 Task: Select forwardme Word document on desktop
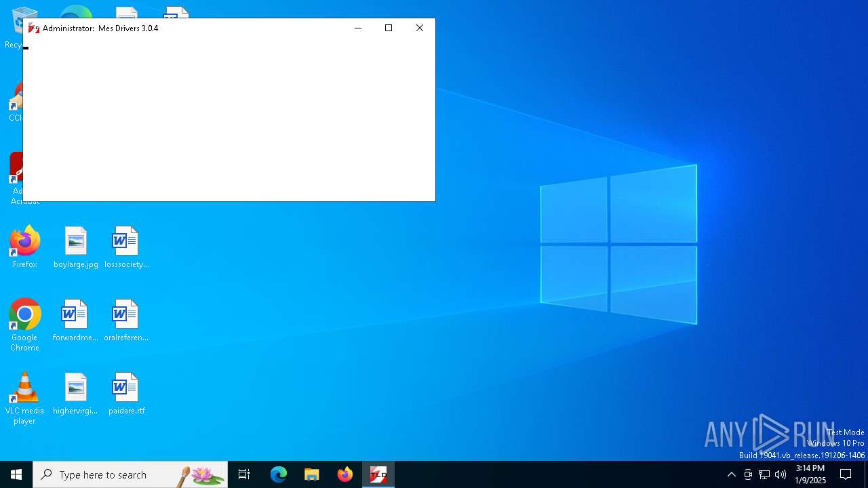click(76, 321)
